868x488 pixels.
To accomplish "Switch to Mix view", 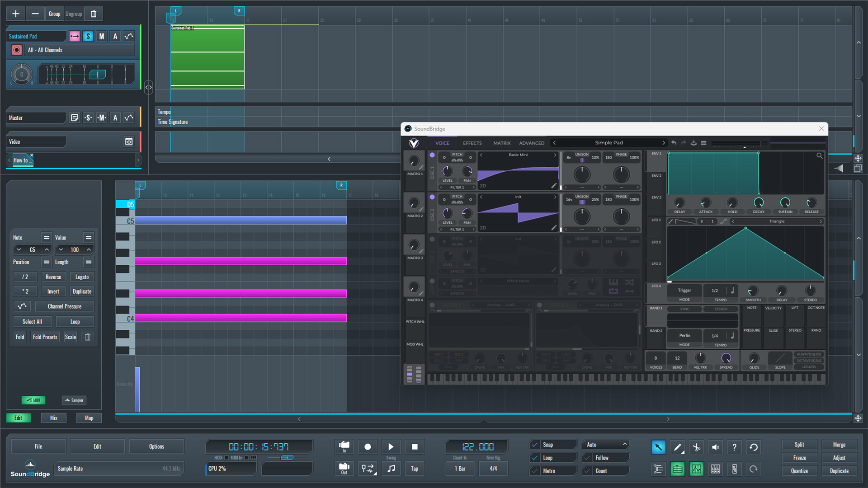I will [x=54, y=418].
